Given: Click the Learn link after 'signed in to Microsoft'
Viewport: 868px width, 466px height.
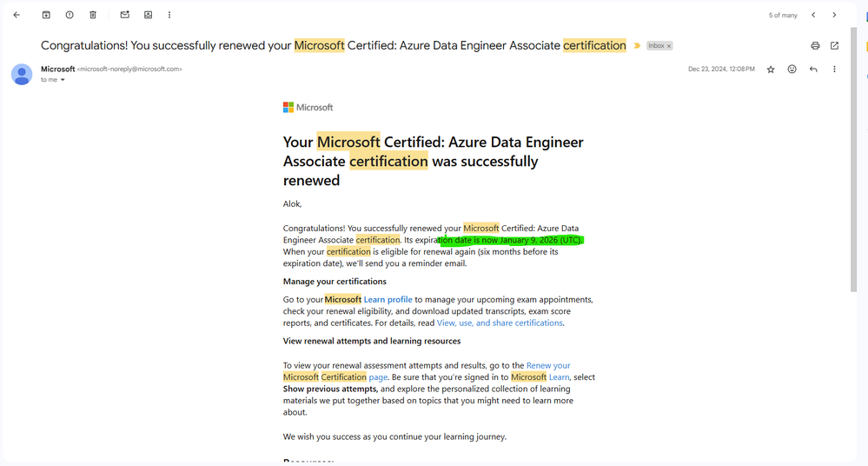Looking at the screenshot, I should pos(559,377).
